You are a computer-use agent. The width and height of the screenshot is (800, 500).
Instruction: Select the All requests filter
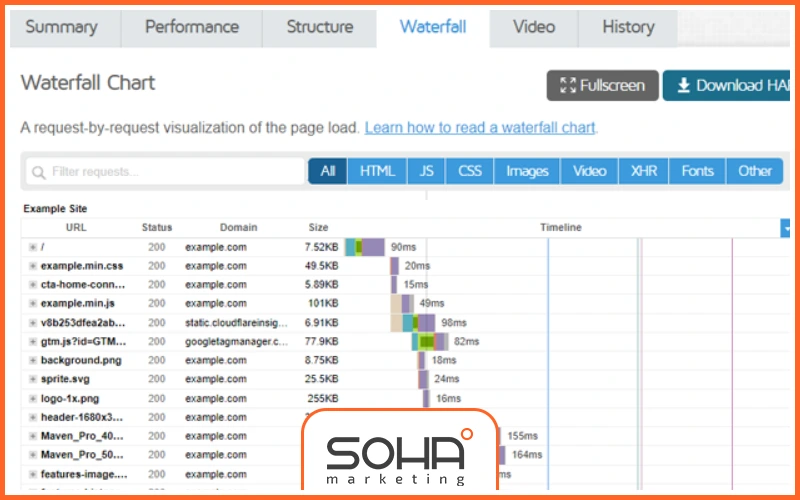[327, 171]
